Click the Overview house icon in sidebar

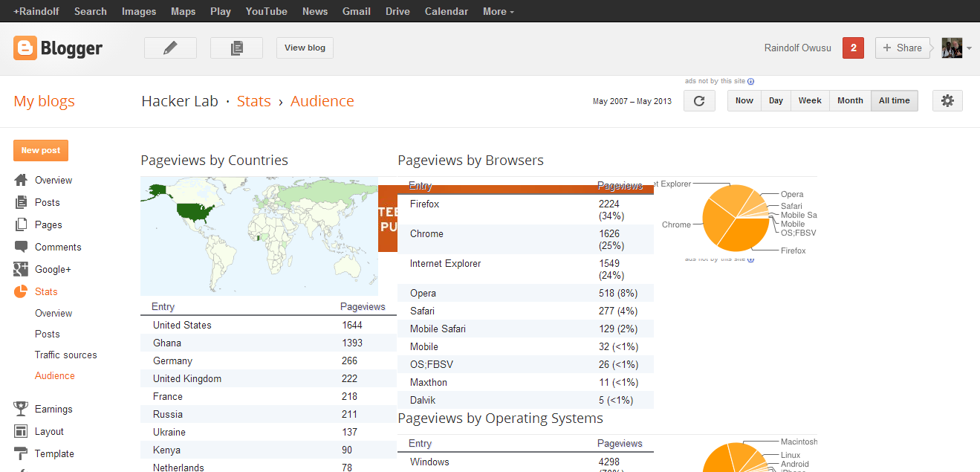pyautogui.click(x=21, y=180)
